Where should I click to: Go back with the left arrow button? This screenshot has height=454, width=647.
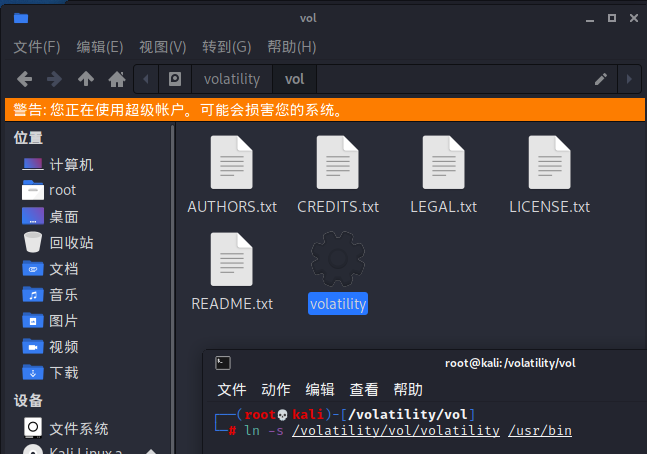[24, 79]
